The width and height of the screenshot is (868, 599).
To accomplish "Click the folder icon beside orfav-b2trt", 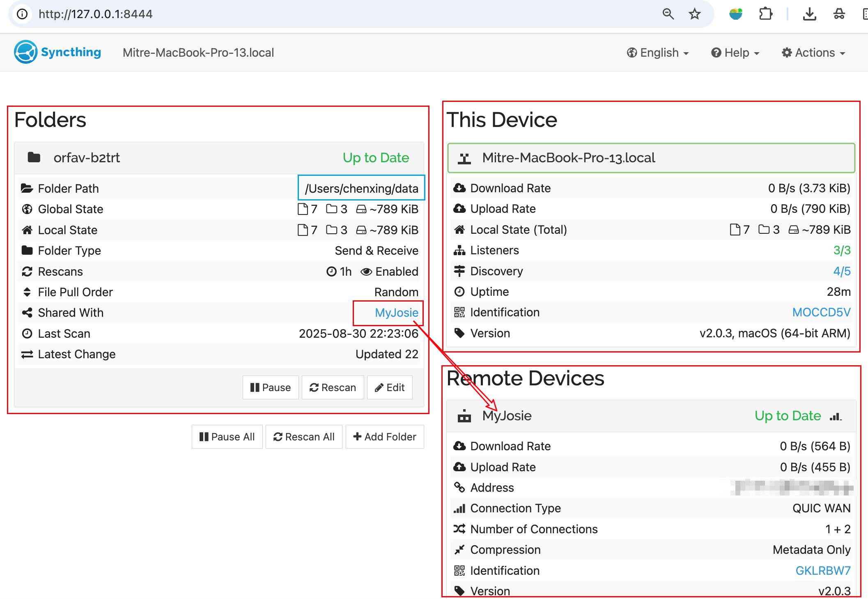I will point(34,157).
